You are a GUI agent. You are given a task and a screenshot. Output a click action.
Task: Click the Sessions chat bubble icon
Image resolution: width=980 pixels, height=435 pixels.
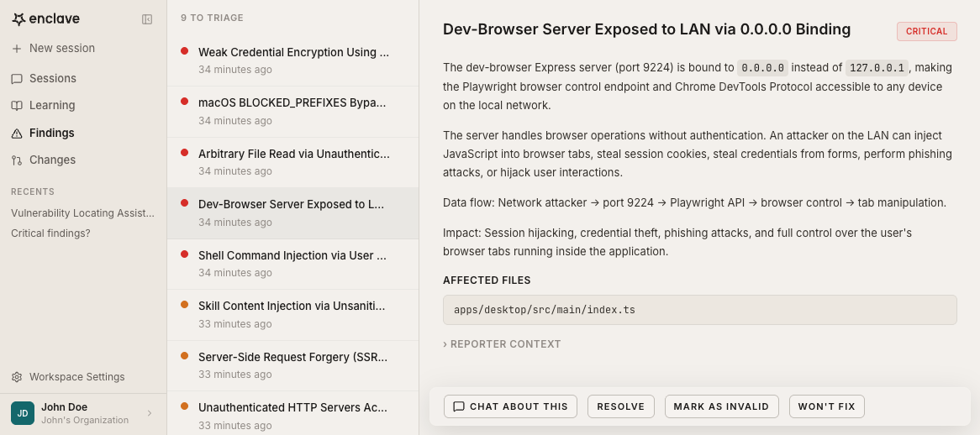pyautogui.click(x=17, y=79)
